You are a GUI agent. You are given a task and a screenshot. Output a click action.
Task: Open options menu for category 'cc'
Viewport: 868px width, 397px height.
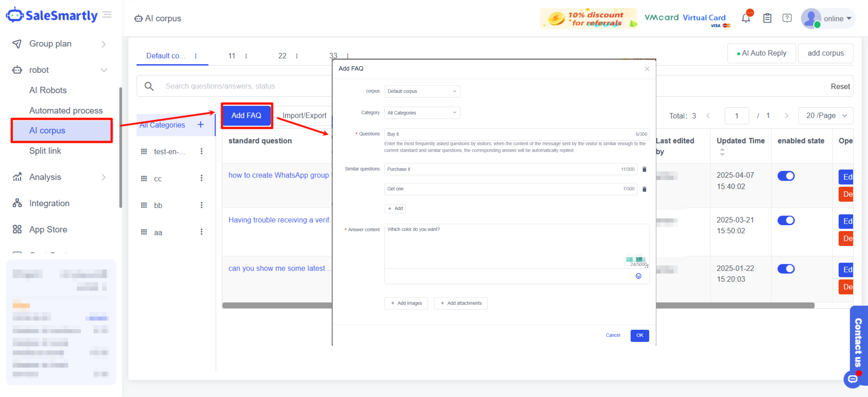(201, 178)
